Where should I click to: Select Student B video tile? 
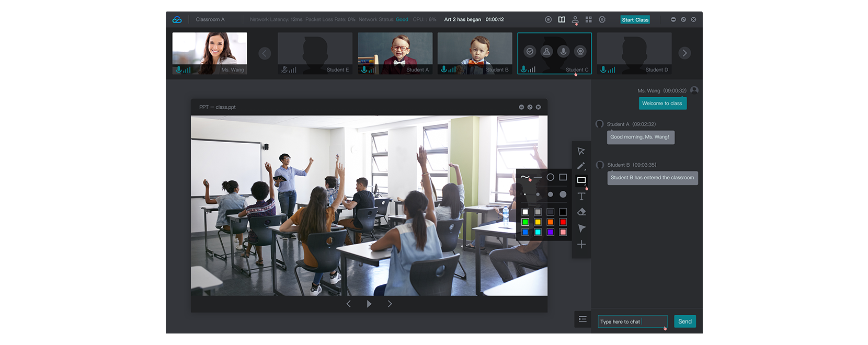[x=475, y=53]
